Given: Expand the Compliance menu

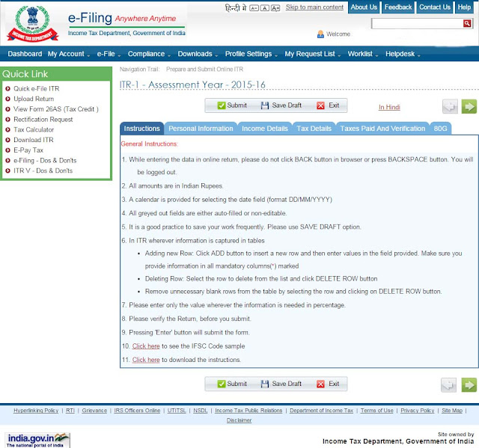Looking at the screenshot, I should [149, 54].
